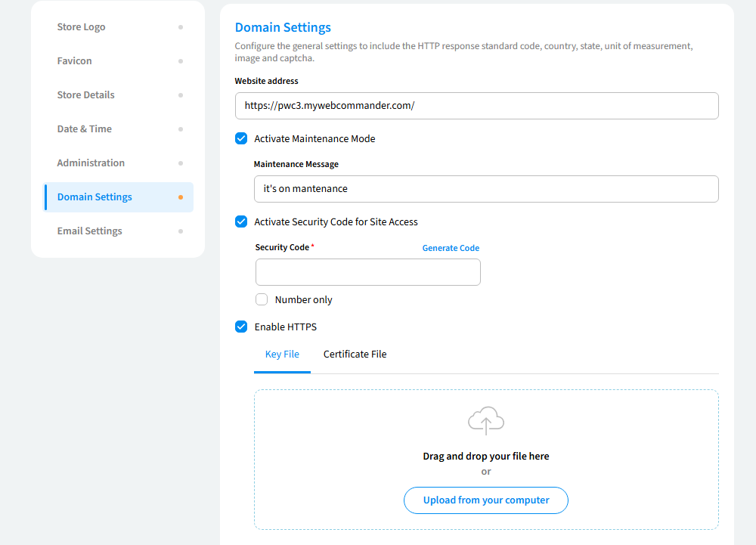
Task: Check the Number only checkbox
Action: (262, 299)
